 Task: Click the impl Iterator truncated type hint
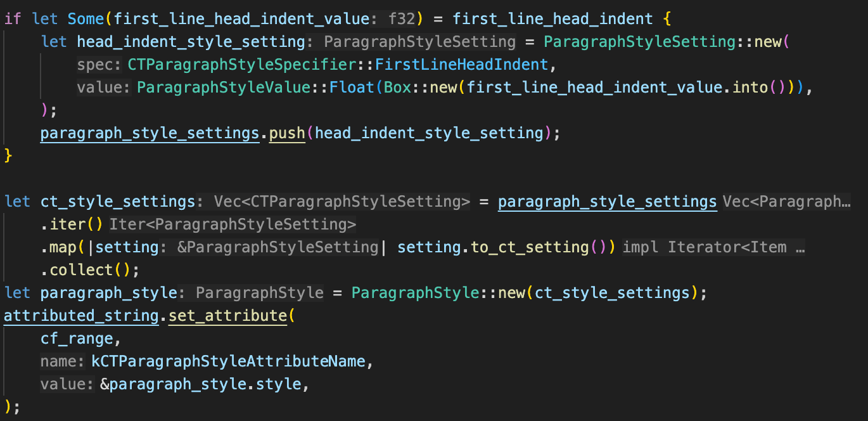[x=713, y=247]
